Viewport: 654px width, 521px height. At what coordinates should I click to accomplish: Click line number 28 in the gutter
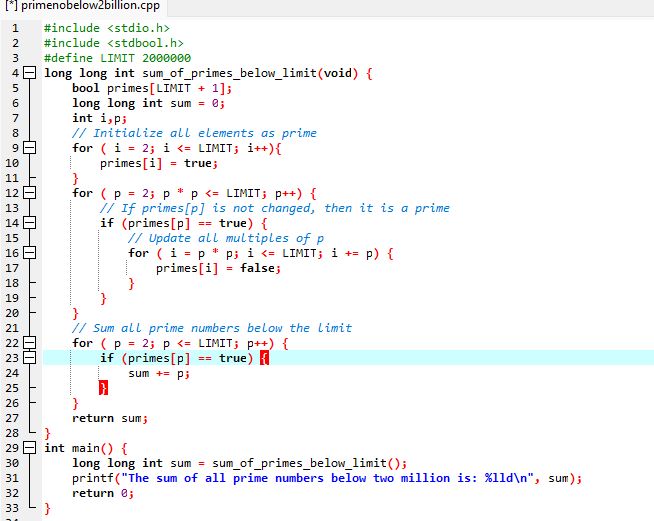pyautogui.click(x=12, y=433)
